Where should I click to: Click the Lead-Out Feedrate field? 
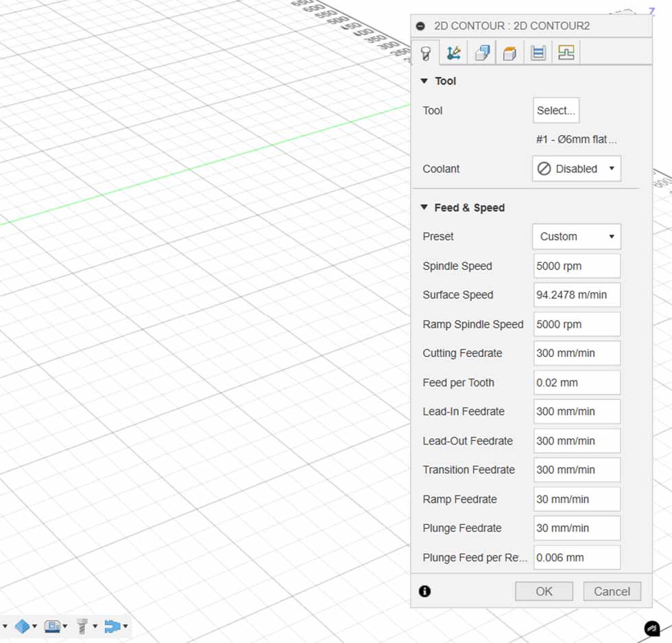click(577, 441)
